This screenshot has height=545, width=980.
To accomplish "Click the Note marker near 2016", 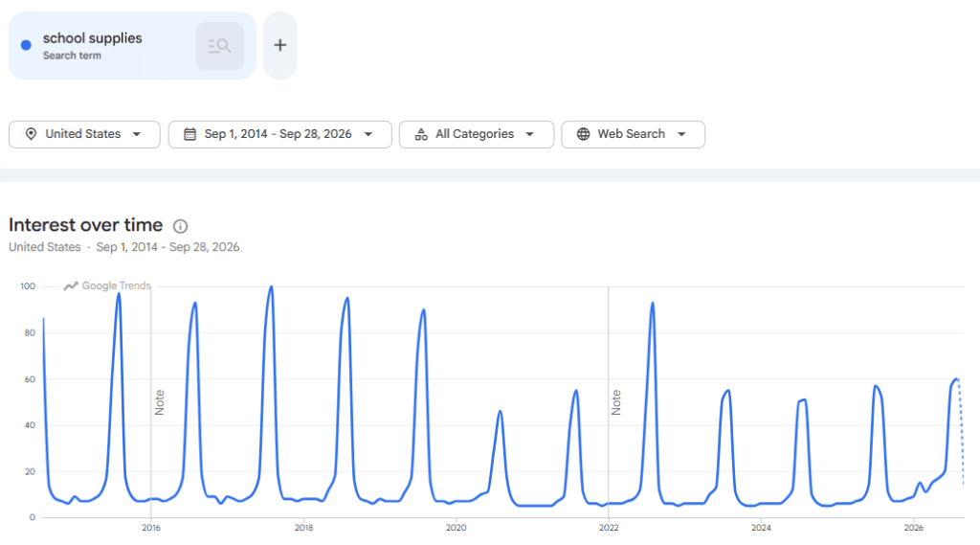I will click(160, 402).
